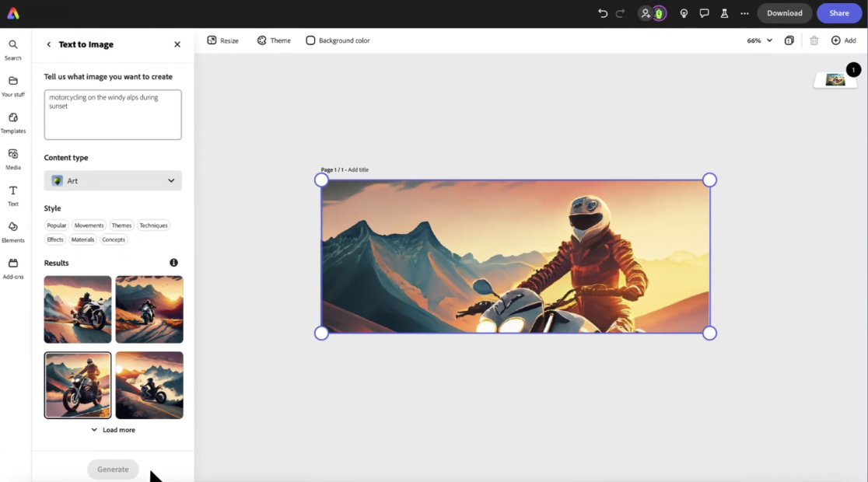Click the Share button

[838, 13]
